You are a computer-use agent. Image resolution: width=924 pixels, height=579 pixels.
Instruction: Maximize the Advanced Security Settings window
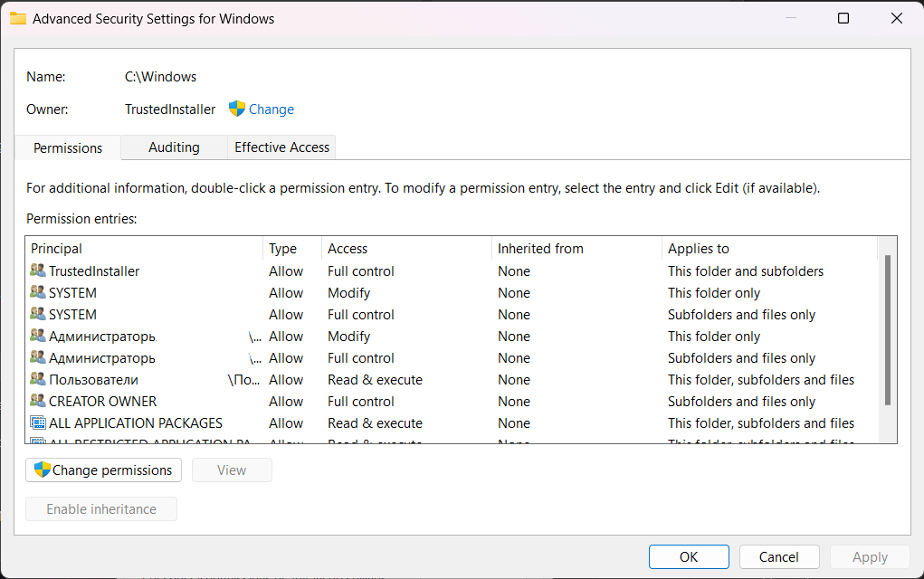click(x=843, y=18)
